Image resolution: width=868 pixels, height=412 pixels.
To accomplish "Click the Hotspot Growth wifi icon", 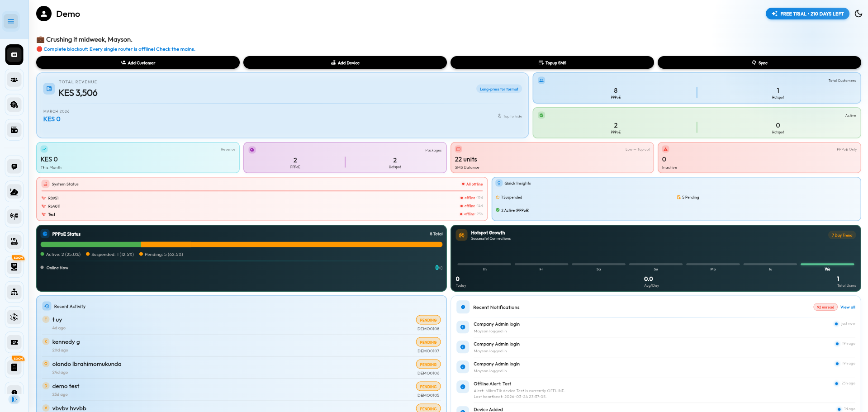I will (x=461, y=235).
